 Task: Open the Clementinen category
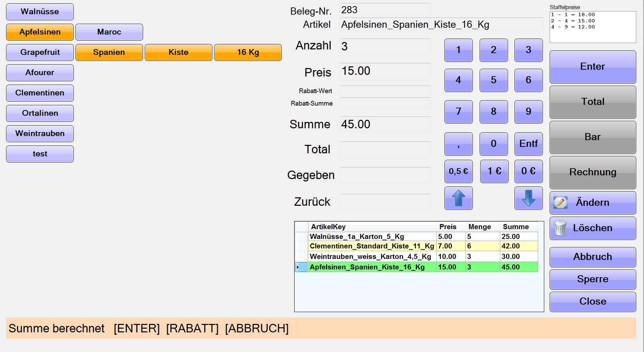click(x=40, y=93)
